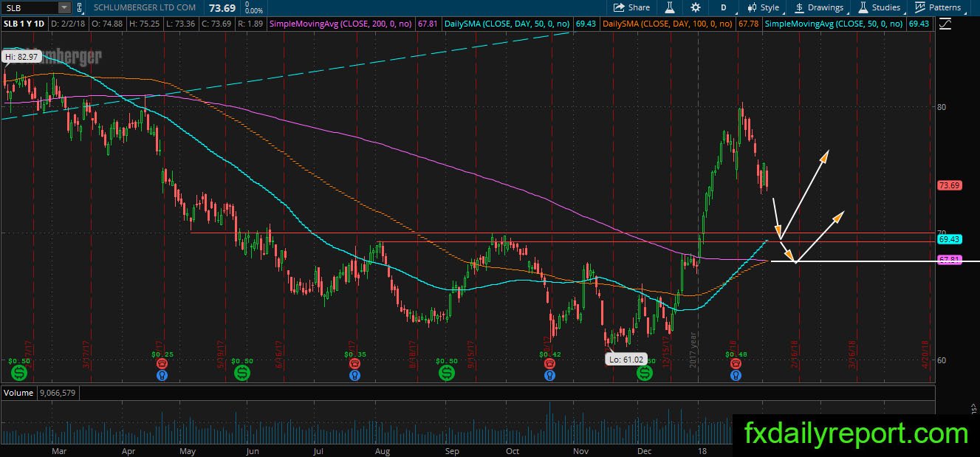The image size is (980, 457).
Task: Open the flask (OnDemand/lab) icon
Action: click(x=669, y=7)
